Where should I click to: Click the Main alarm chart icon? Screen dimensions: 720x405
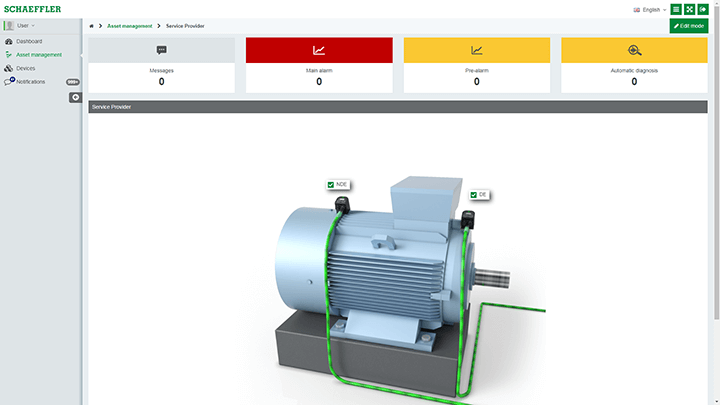click(319, 50)
